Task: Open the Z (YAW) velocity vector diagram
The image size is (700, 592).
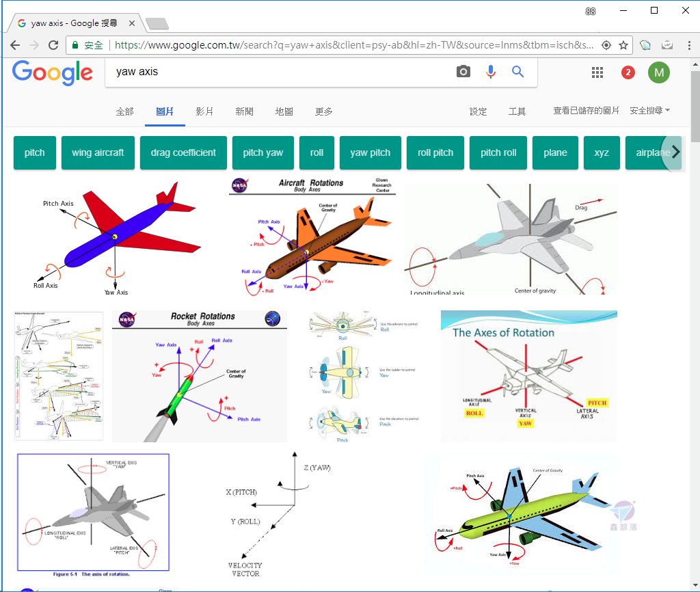Action: pyautogui.click(x=280, y=514)
